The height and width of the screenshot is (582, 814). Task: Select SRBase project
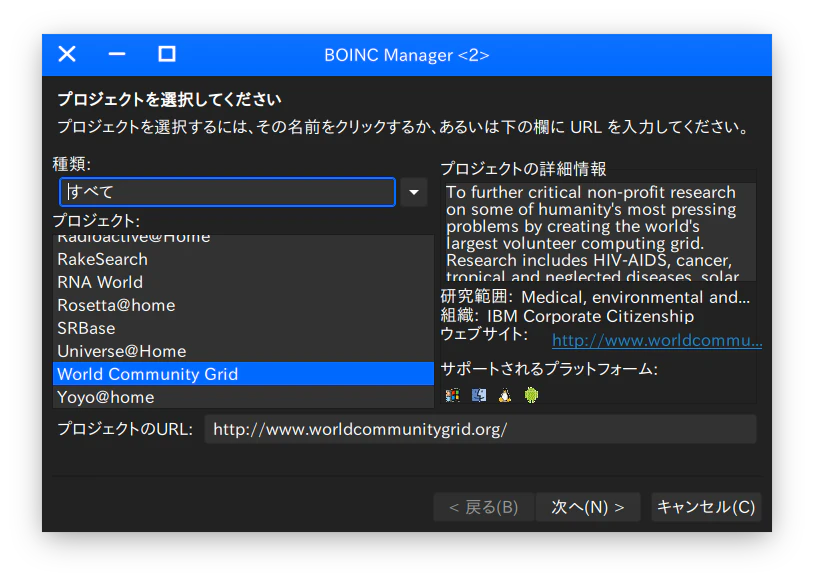tap(243, 328)
